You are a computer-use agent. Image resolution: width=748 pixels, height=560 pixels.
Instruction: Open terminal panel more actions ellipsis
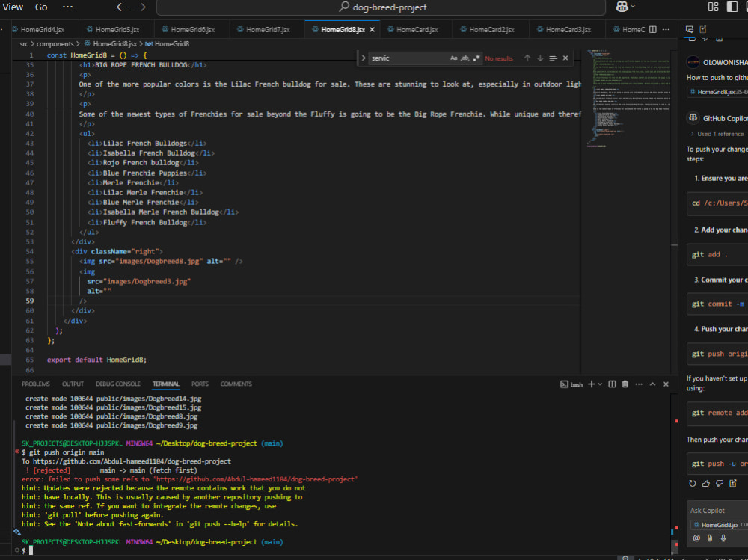pos(639,384)
